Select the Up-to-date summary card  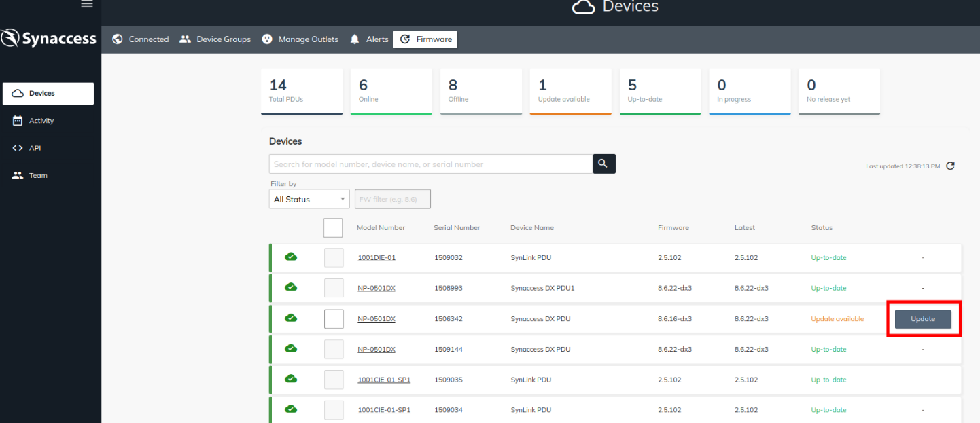[x=661, y=91]
